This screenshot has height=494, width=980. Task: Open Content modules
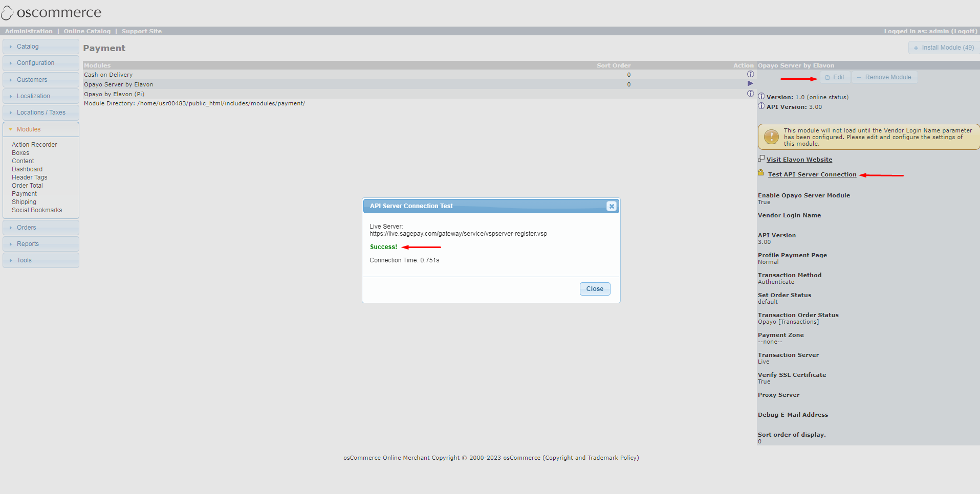[x=23, y=161]
